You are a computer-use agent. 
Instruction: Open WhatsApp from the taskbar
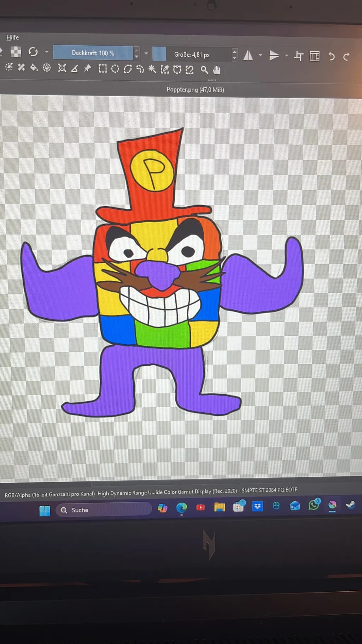click(x=314, y=505)
